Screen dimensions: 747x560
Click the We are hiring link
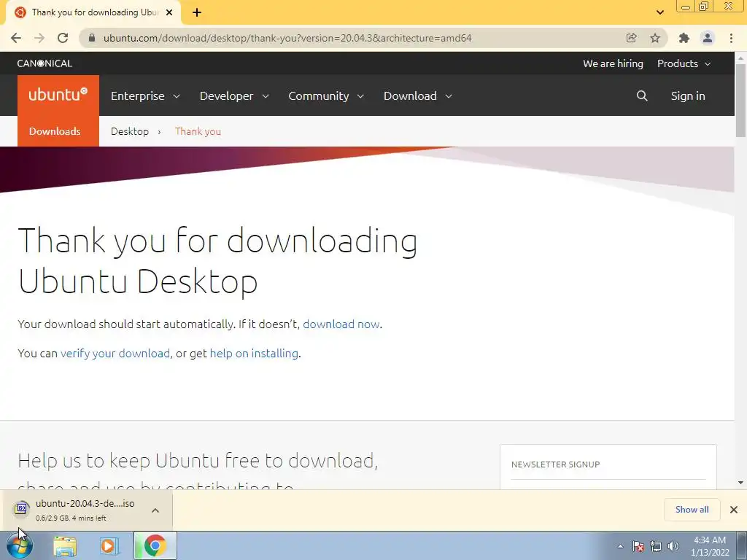pyautogui.click(x=613, y=63)
